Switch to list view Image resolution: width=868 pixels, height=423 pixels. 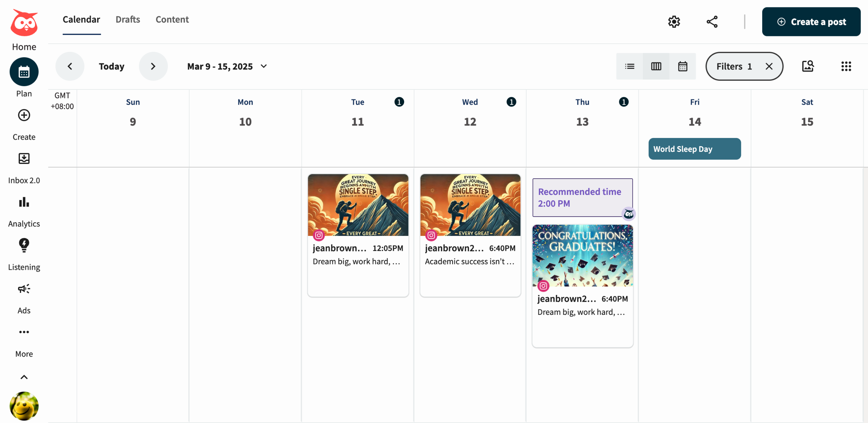(630, 66)
